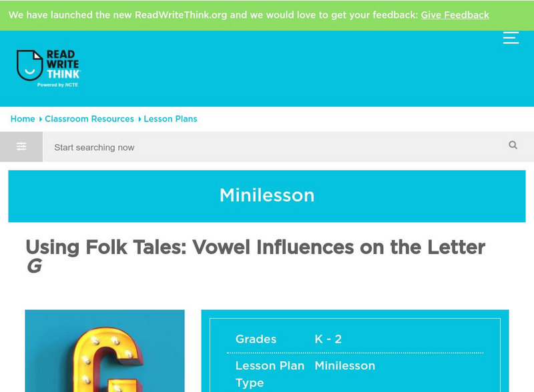Viewport: 534px width, 392px height.
Task: Click the arrow before Classroom Resources breadcrumb
Action: click(40, 119)
